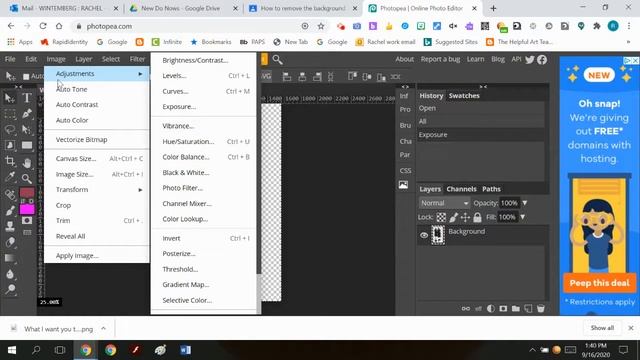This screenshot has width=640, height=360.
Task: Click the search magnifier in Photopea's top bar
Action: [x=278, y=60]
